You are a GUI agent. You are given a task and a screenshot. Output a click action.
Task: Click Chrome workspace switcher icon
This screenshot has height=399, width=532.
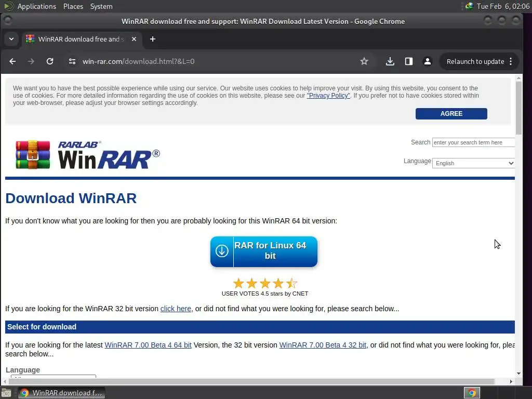472,393
